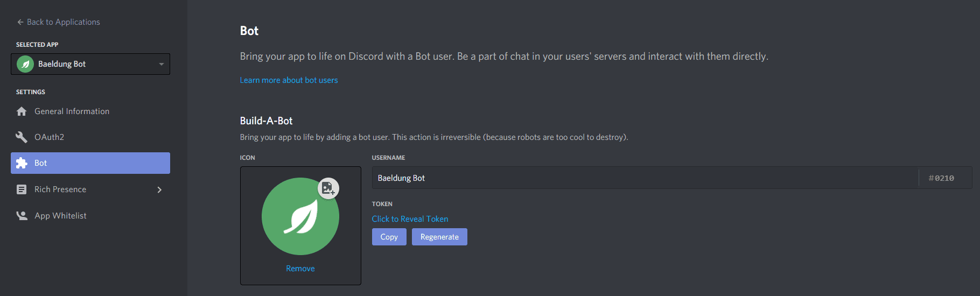Open the Baeldung Bot app dropdown
980x296 pixels.
[x=161, y=64]
